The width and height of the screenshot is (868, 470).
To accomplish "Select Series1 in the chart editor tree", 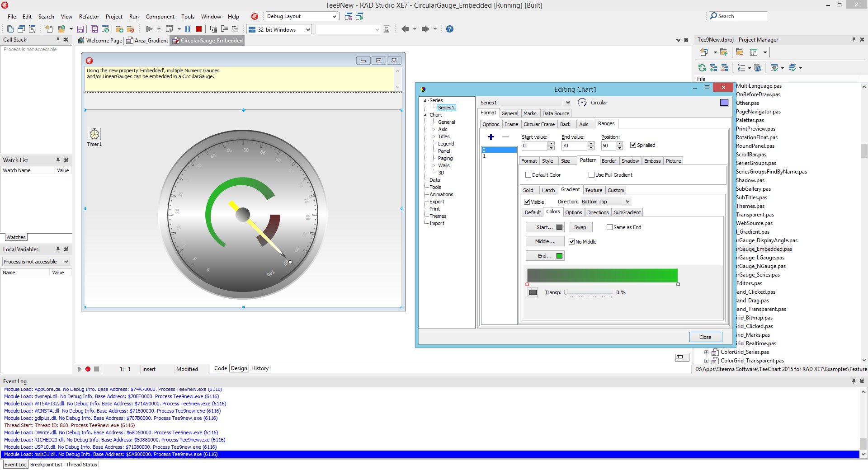I will point(446,108).
